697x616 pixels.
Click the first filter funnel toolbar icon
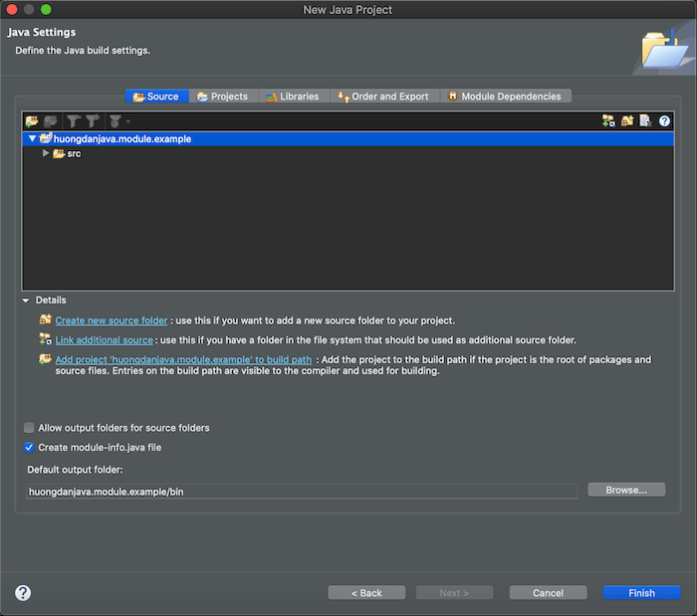coord(74,120)
